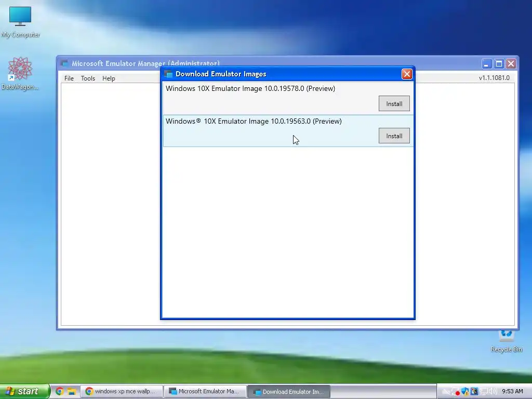Select the DataWagon desktop shortcut
The image size is (532, 399).
tap(20, 74)
